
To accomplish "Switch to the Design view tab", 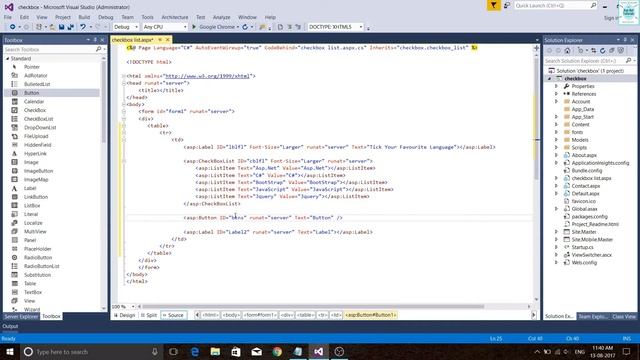I will coord(124,315).
